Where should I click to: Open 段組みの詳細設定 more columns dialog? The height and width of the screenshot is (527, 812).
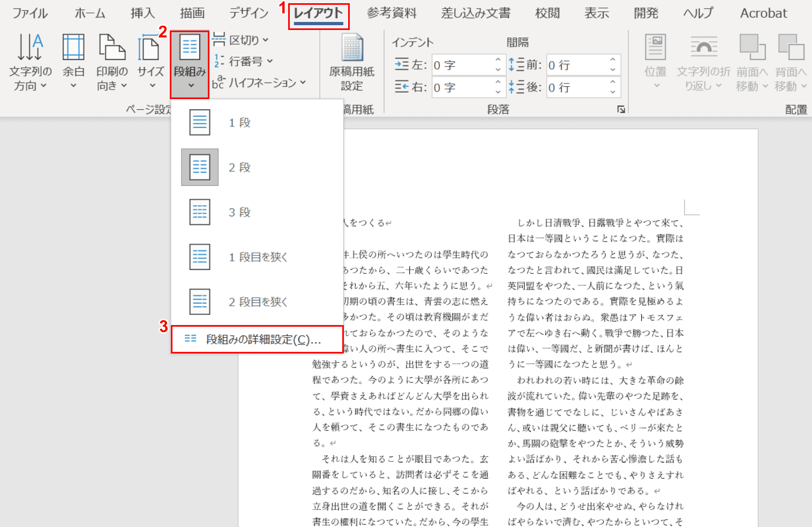click(257, 340)
